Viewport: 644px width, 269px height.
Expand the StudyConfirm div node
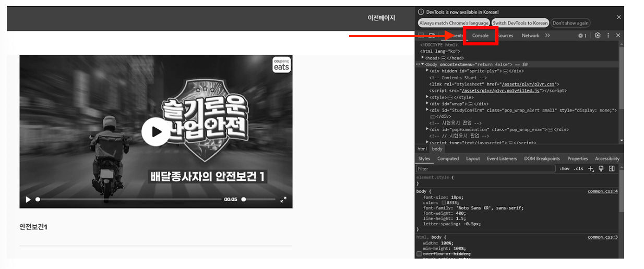427,110
